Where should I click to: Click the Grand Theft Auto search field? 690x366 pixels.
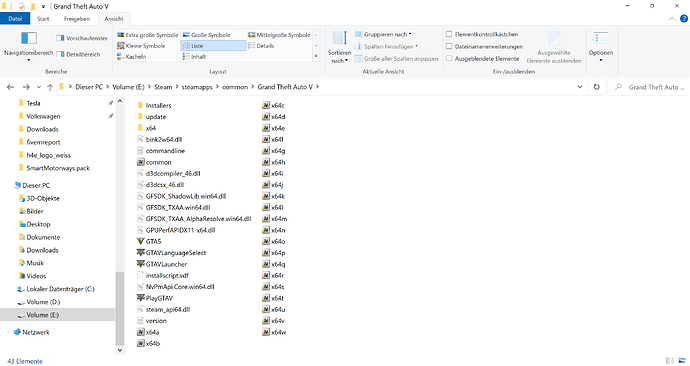click(x=650, y=87)
